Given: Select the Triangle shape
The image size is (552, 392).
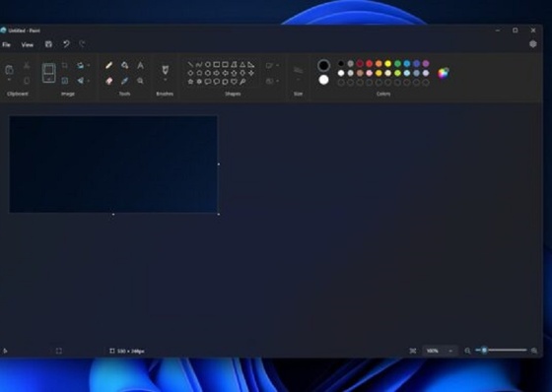Looking at the screenshot, I should coord(242,64).
